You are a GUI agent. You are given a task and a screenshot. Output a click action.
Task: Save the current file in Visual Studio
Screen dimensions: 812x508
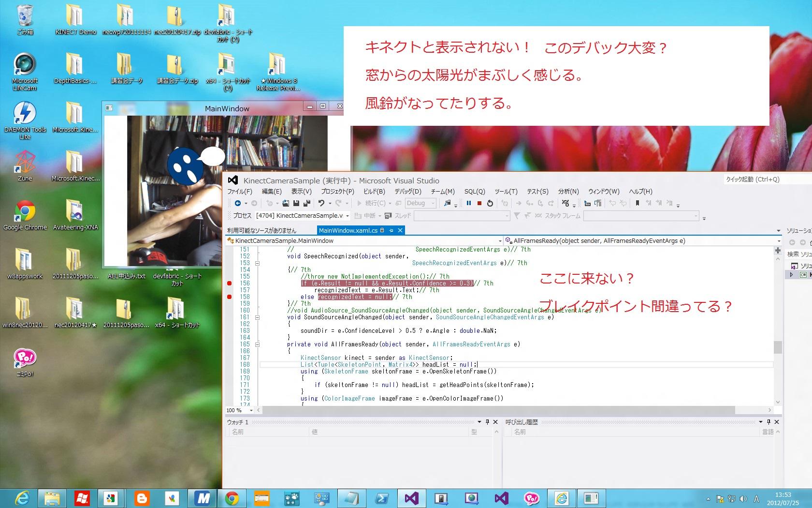[x=296, y=203]
